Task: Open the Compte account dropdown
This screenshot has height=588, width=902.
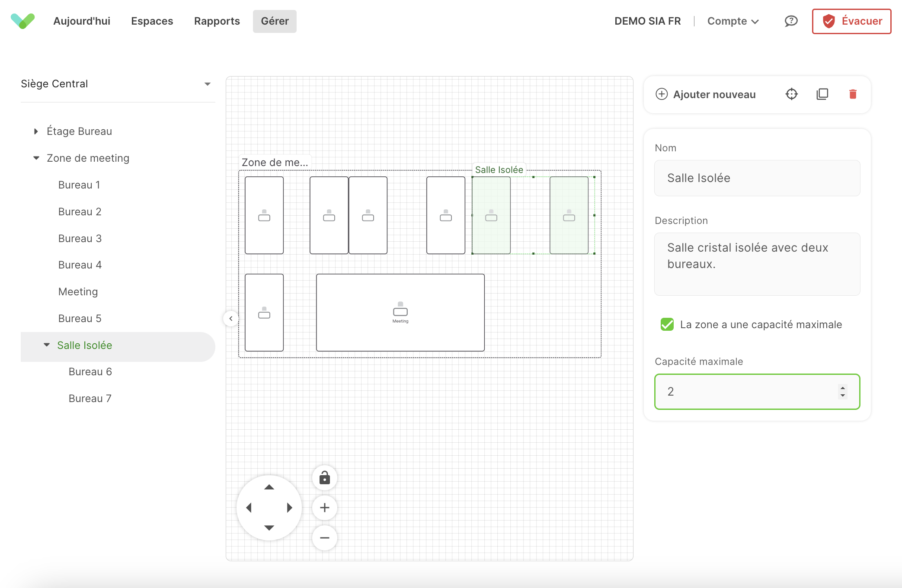Action: click(x=733, y=21)
